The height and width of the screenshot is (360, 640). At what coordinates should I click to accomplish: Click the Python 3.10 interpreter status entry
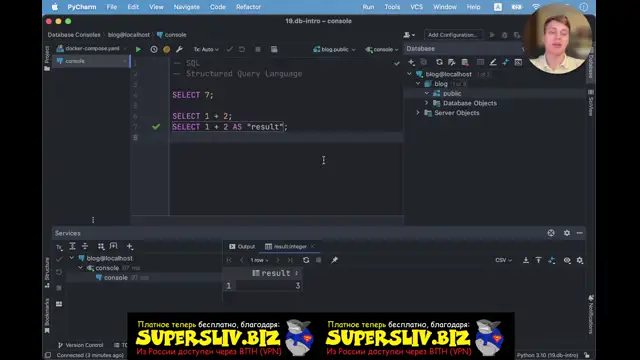coord(547,355)
